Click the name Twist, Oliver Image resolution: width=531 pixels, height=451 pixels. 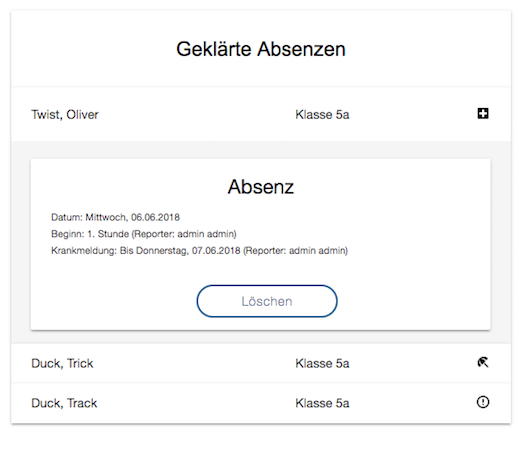click(65, 114)
